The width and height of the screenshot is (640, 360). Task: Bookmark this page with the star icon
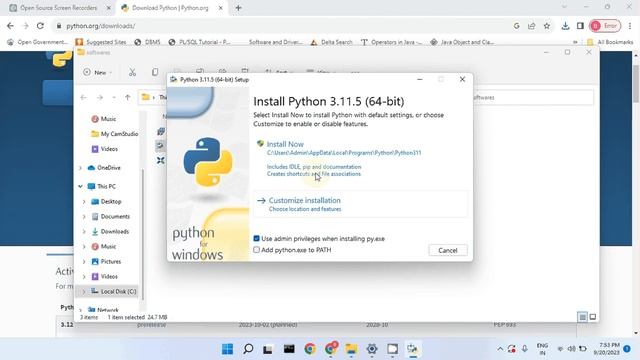547,26
